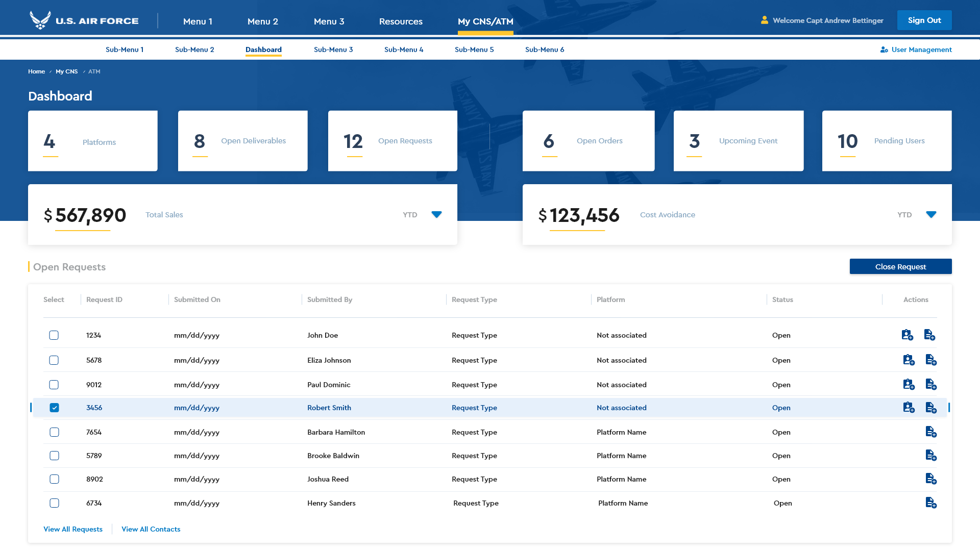Expand the Cost Avoidance YTD dropdown
The image size is (980, 551).
931,214
